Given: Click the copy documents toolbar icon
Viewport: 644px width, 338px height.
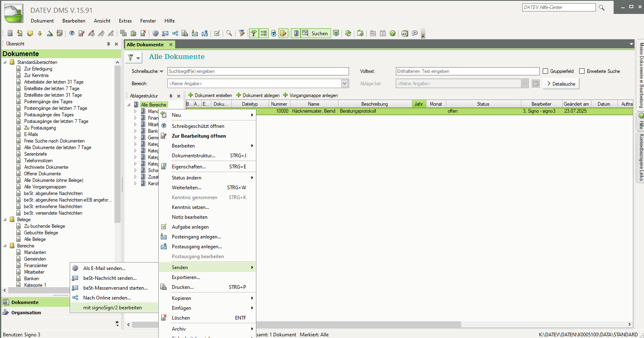Looking at the screenshot, I should [x=123, y=33].
